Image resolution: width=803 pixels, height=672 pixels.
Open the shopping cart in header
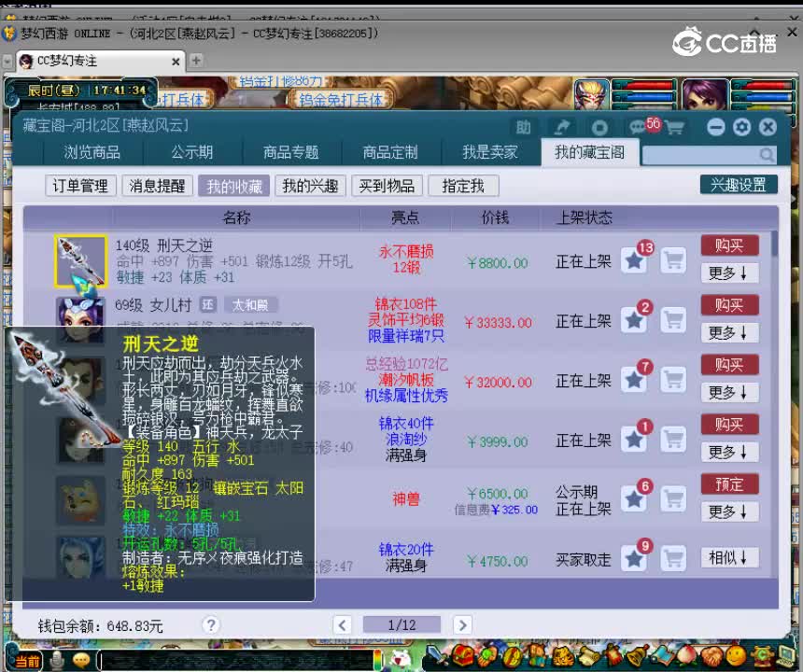click(x=675, y=128)
